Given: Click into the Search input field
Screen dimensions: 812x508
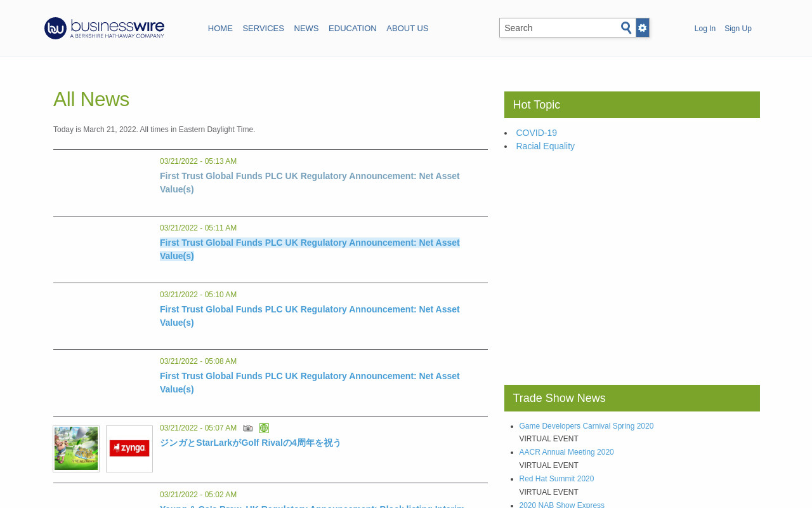Looking at the screenshot, I should [x=560, y=28].
